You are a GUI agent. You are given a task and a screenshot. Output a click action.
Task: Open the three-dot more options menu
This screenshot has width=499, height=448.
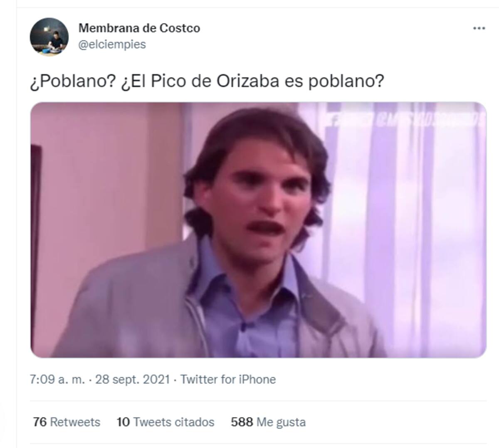[x=479, y=28]
